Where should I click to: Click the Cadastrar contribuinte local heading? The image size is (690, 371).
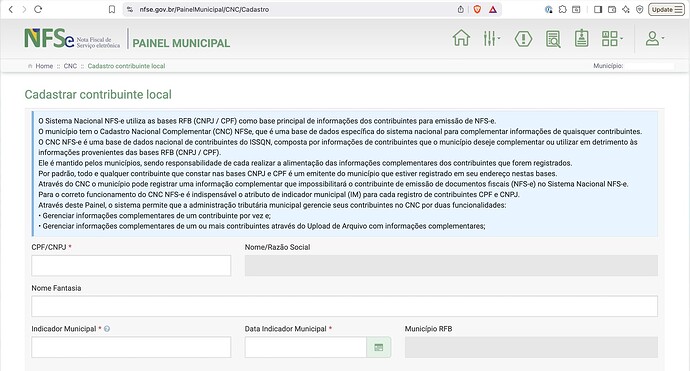pyautogui.click(x=98, y=95)
